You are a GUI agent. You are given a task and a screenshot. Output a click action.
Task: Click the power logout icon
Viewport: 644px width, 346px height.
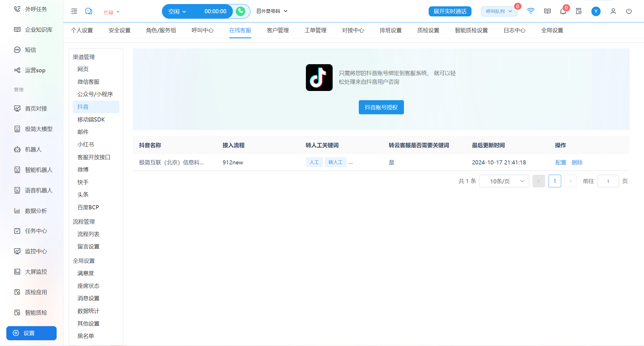(629, 11)
